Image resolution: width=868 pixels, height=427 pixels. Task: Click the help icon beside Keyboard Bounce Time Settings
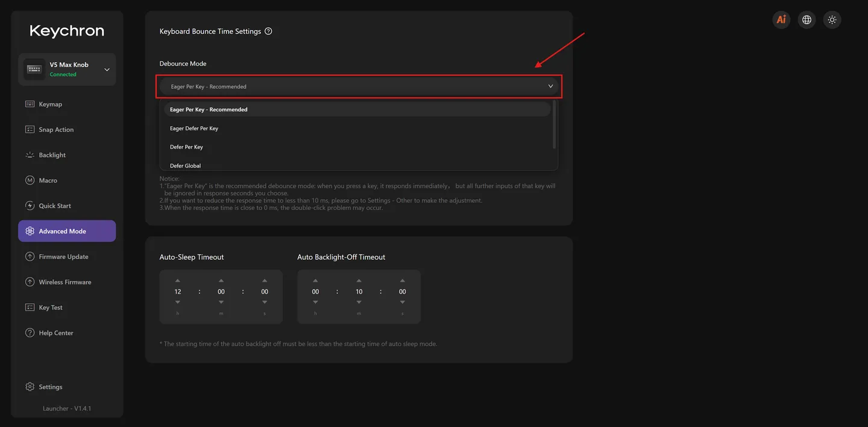pyautogui.click(x=268, y=31)
